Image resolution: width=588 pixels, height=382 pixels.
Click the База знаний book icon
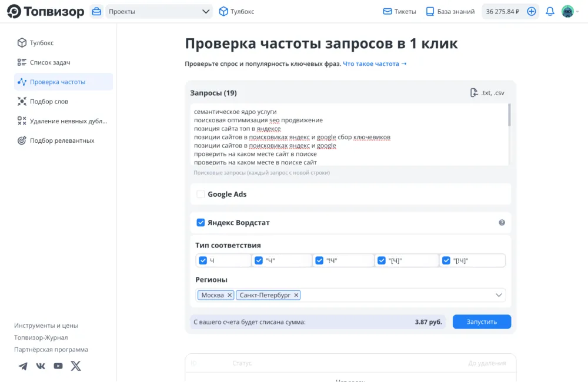430,12
